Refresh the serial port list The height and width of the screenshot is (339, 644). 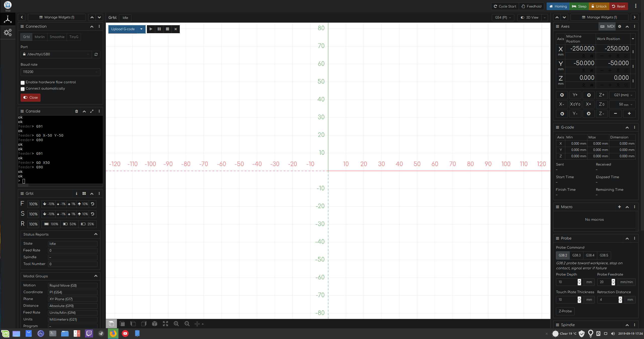(x=96, y=54)
